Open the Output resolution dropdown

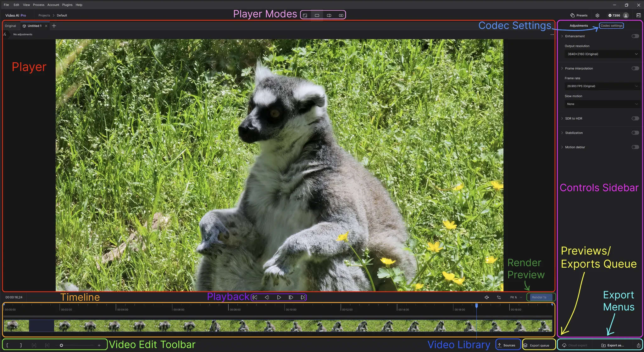tap(602, 54)
